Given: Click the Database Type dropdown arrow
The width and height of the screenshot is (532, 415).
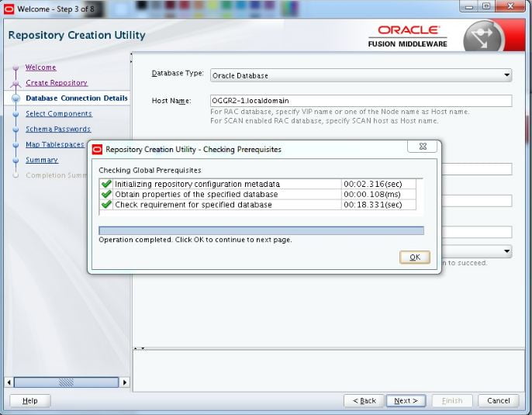Looking at the screenshot, I should [506, 75].
